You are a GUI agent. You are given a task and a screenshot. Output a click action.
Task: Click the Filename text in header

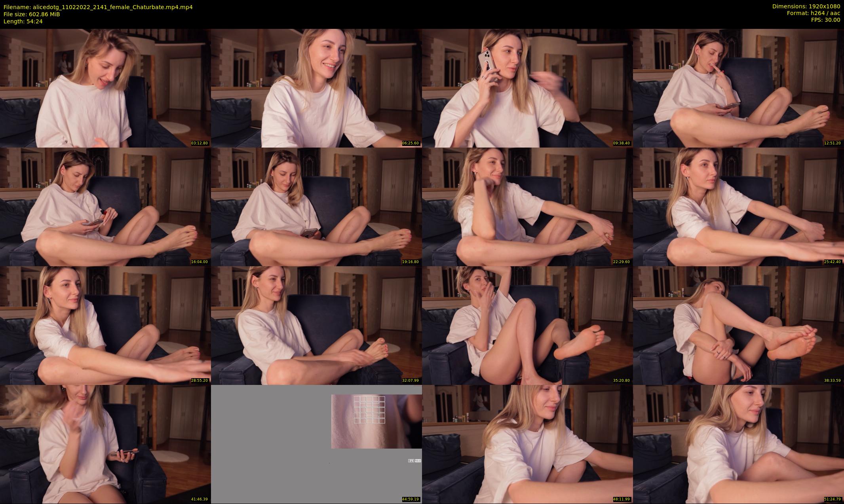coord(98,7)
